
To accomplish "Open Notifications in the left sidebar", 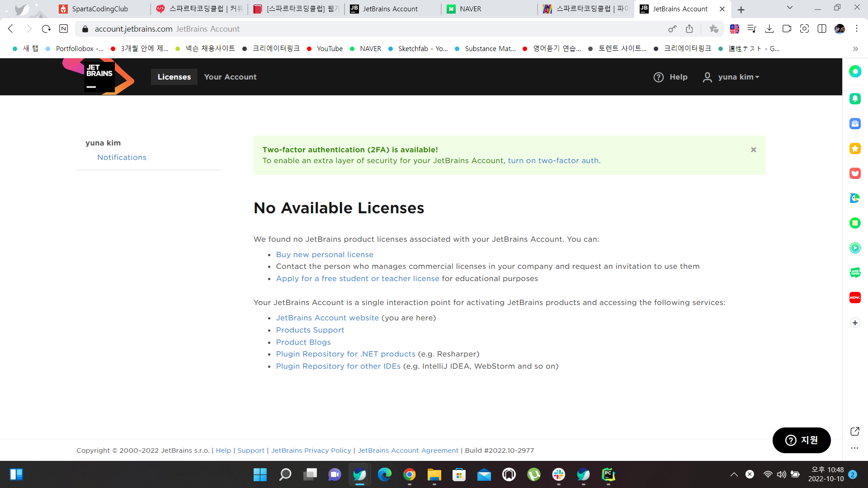I will [x=122, y=157].
